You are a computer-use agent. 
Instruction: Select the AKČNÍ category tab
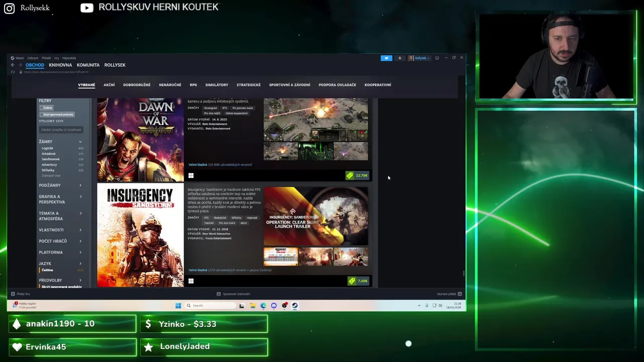(x=109, y=85)
